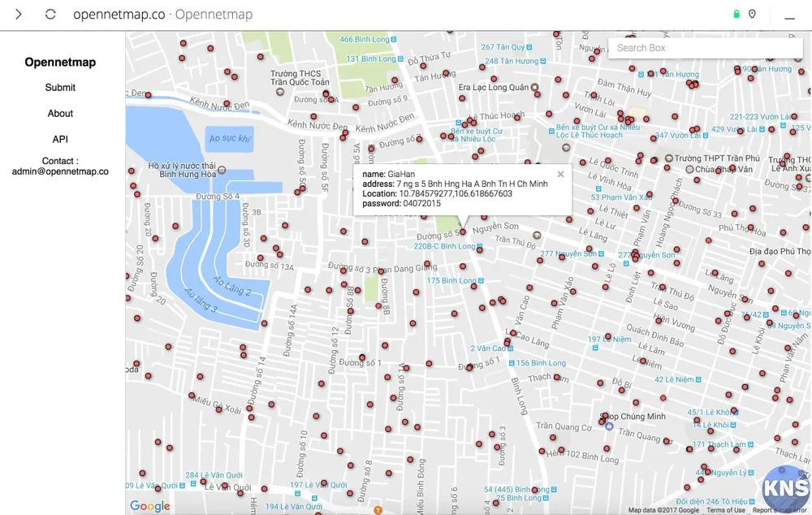Click the Era Lạc Long Quân place icon

click(534, 87)
